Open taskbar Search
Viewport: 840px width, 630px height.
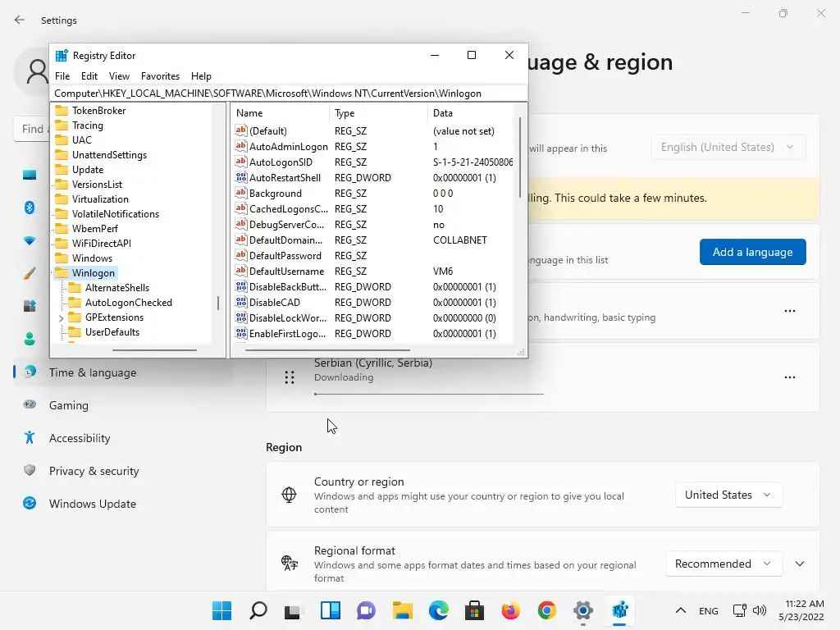pyautogui.click(x=258, y=610)
